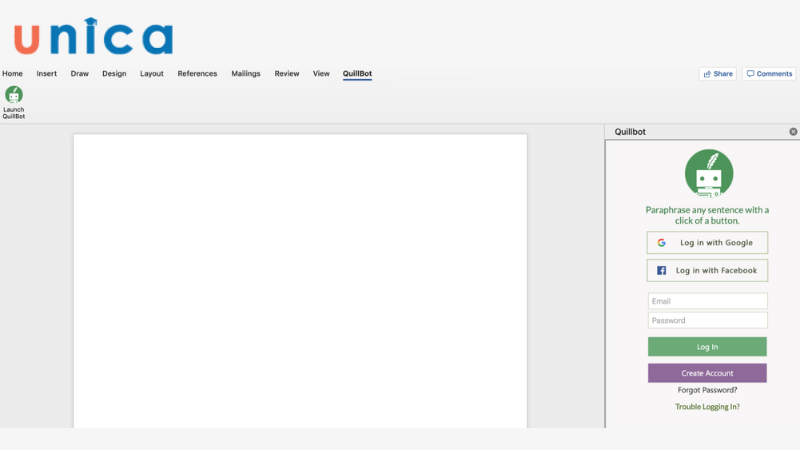Image resolution: width=800 pixels, height=450 pixels.
Task: Go to the References tab
Action: pyautogui.click(x=197, y=73)
